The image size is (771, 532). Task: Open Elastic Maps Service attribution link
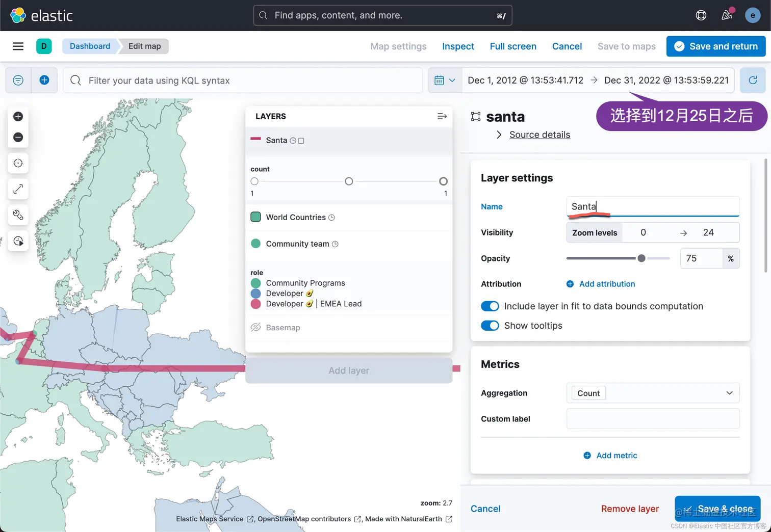coord(215,519)
